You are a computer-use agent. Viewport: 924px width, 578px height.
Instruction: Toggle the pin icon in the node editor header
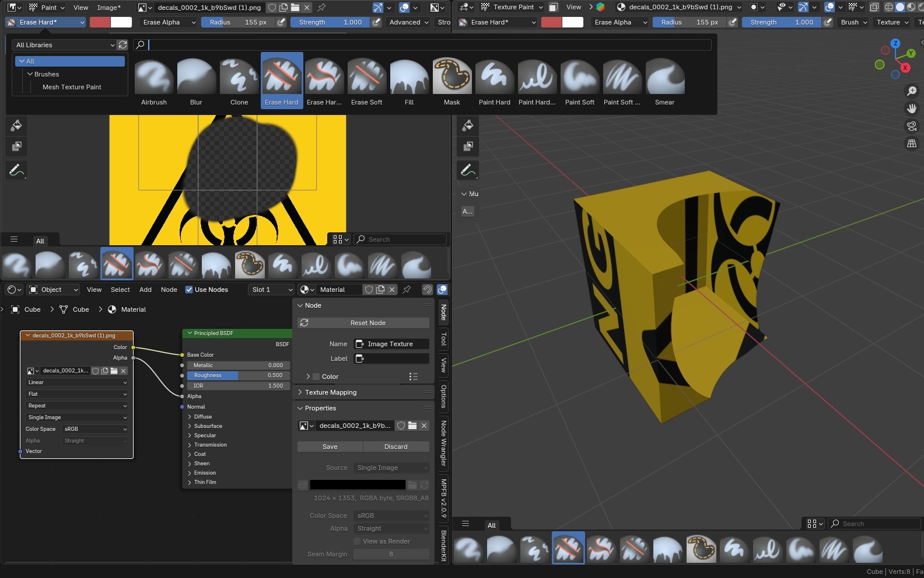coord(407,290)
